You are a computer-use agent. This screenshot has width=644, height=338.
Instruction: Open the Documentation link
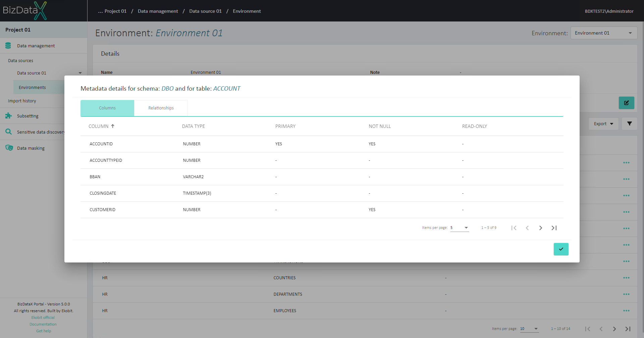point(43,324)
